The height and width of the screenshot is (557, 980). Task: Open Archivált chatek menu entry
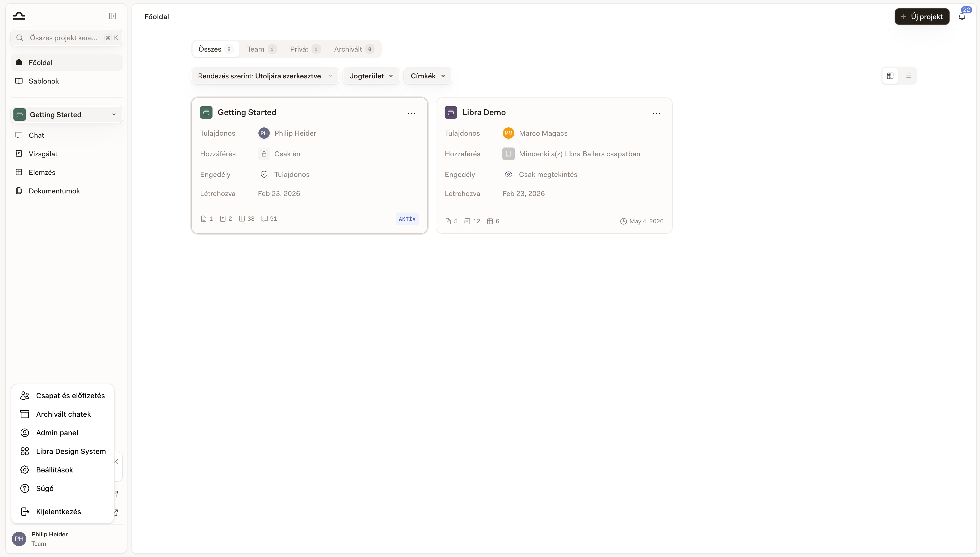[x=63, y=414]
